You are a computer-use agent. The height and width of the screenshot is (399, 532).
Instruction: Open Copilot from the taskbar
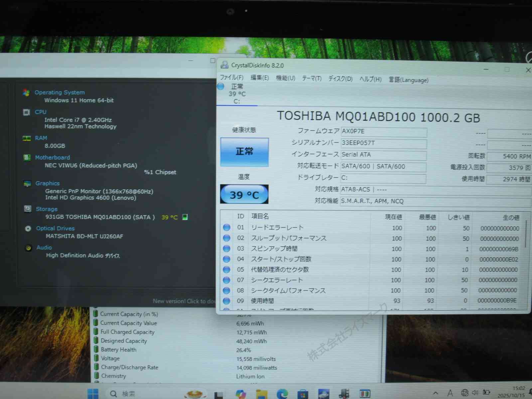(x=241, y=394)
